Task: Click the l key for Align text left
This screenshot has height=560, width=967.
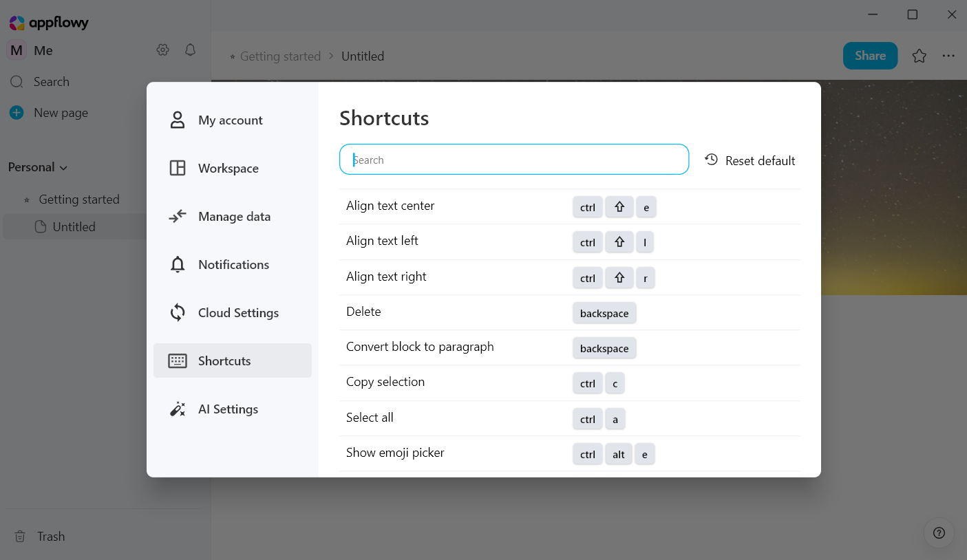Action: (645, 242)
